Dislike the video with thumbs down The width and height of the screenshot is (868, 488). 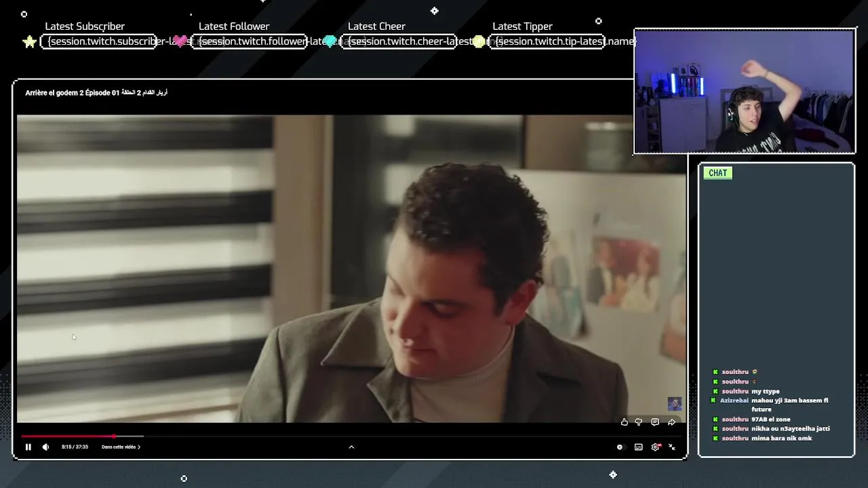[x=639, y=422]
